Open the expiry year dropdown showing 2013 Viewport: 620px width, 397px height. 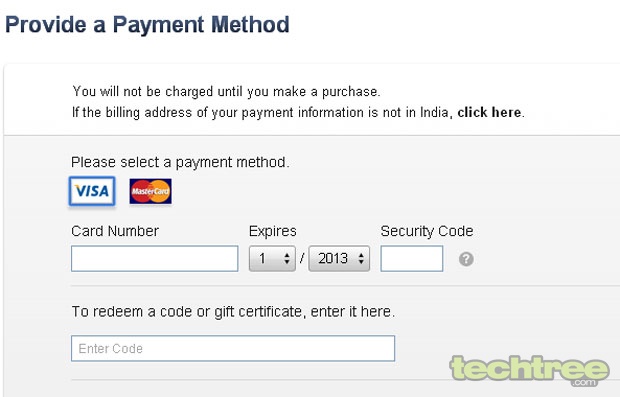tap(339, 259)
